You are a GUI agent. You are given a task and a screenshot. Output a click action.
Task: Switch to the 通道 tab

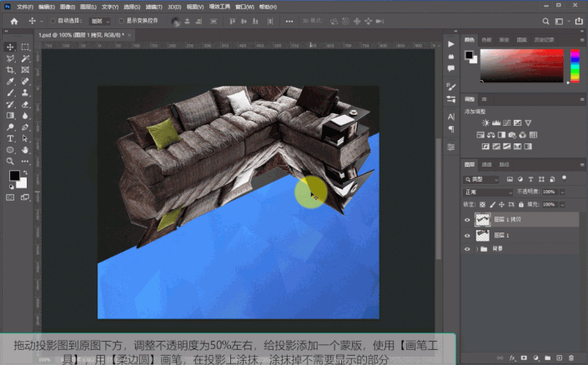pos(486,164)
